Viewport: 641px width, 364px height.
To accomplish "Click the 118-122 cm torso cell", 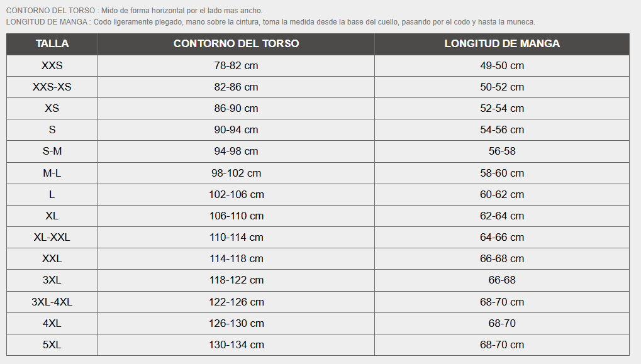I will [236, 280].
